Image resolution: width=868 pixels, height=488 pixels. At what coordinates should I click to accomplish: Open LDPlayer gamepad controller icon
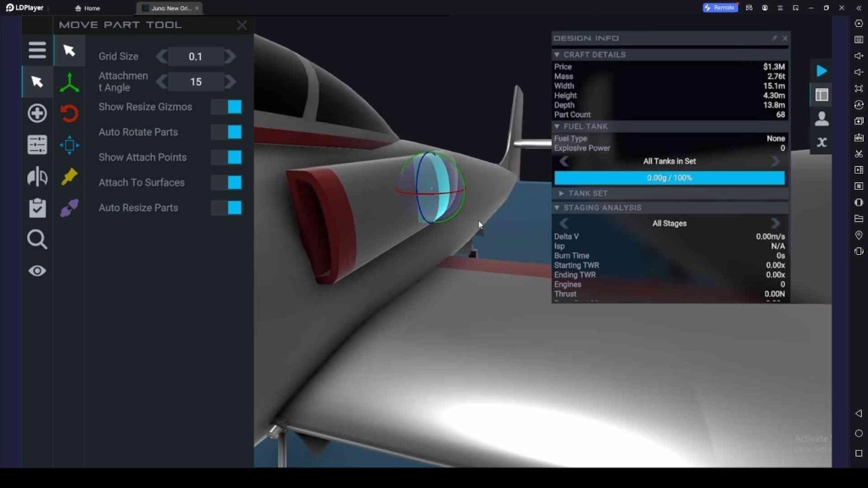(x=749, y=8)
